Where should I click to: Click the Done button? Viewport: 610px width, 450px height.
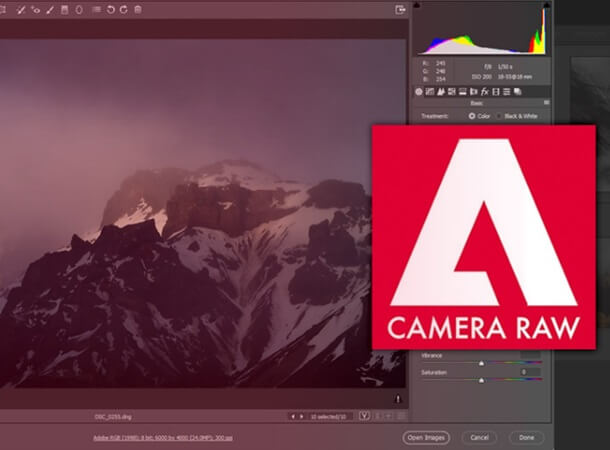pos(526,438)
